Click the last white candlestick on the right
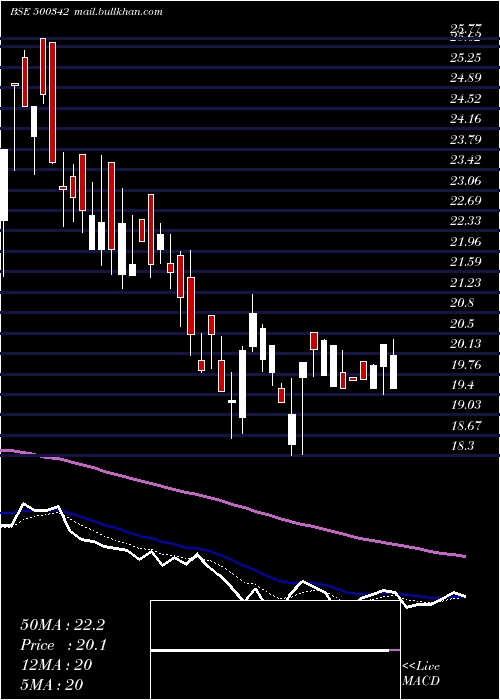The width and height of the screenshot is (500, 700). click(393, 372)
